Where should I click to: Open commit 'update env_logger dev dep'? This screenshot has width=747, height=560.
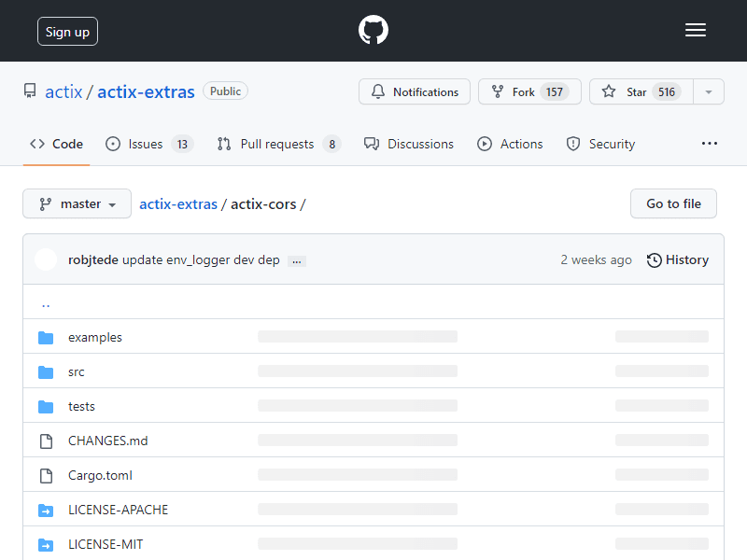(201, 260)
